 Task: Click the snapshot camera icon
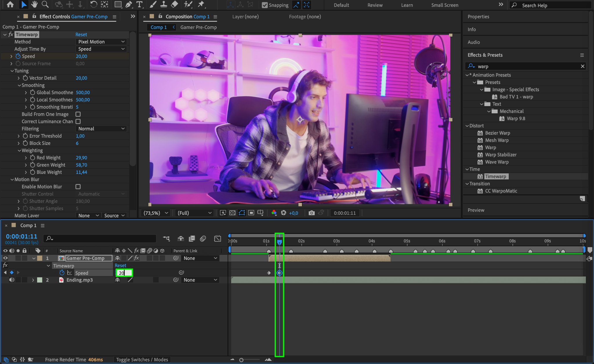tap(312, 213)
